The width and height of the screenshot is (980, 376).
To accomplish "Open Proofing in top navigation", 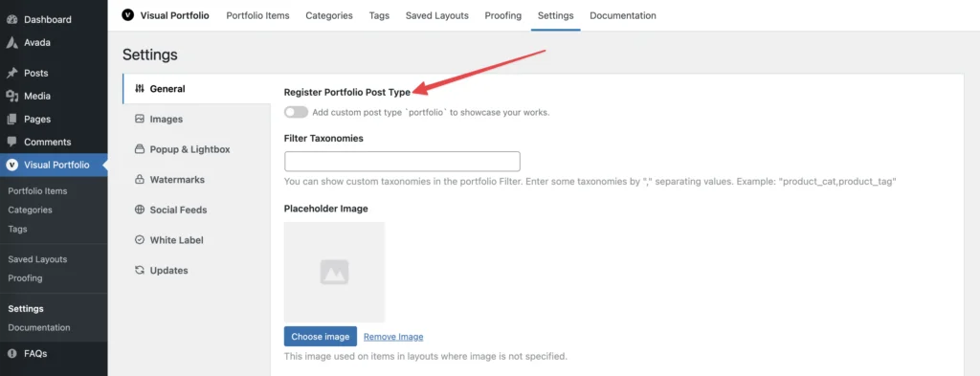I will point(503,15).
